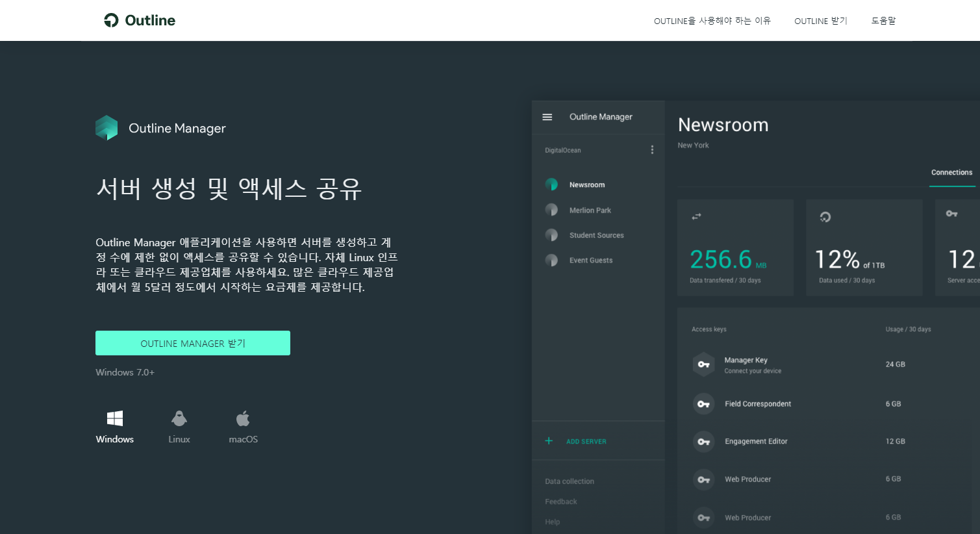Open the Help link in sidebar
980x534 pixels.
553,522
